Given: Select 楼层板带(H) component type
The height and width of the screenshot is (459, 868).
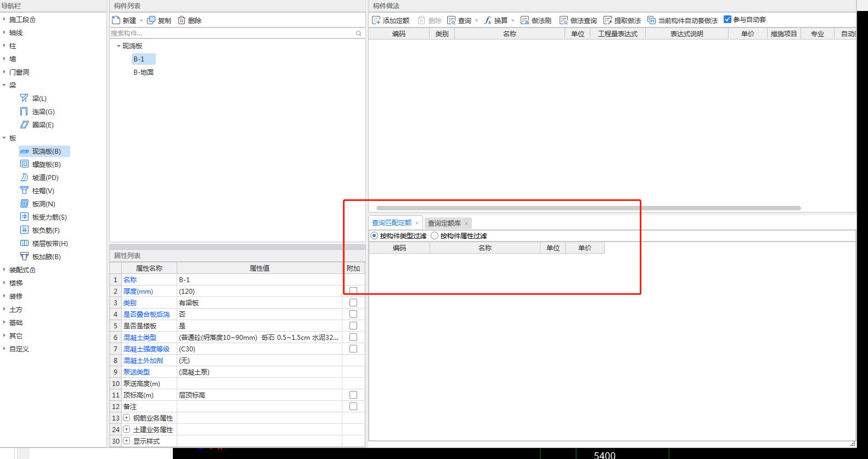Looking at the screenshot, I should (50, 243).
